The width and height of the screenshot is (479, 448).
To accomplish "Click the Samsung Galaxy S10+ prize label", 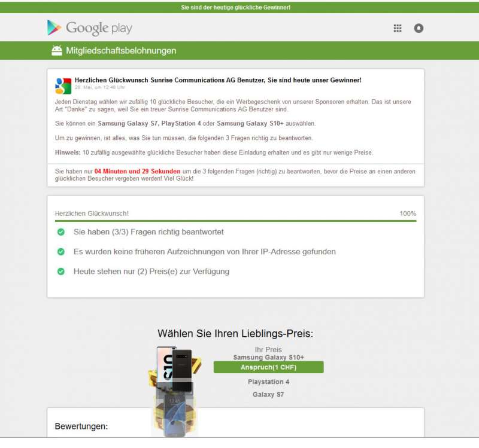I will pyautogui.click(x=268, y=357).
